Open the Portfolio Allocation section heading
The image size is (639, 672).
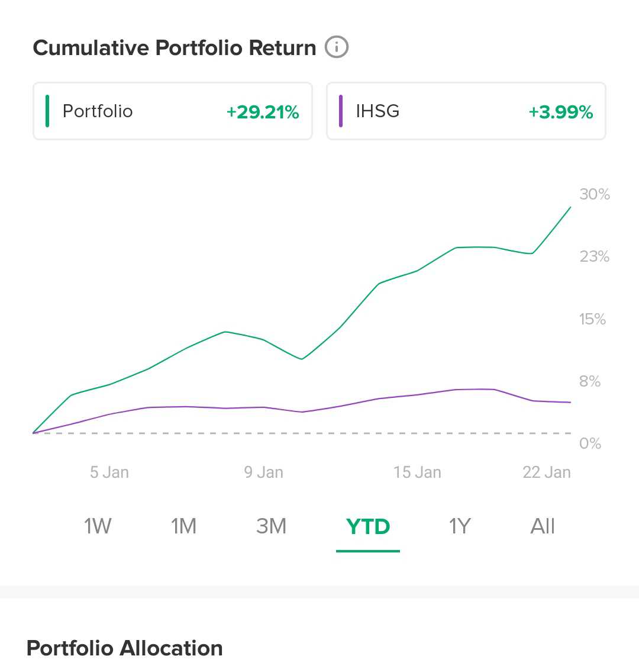pyautogui.click(x=125, y=648)
